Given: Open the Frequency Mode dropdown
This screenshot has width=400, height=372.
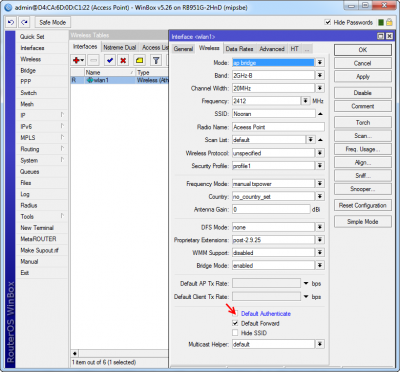Looking at the screenshot, I should click(320, 184).
